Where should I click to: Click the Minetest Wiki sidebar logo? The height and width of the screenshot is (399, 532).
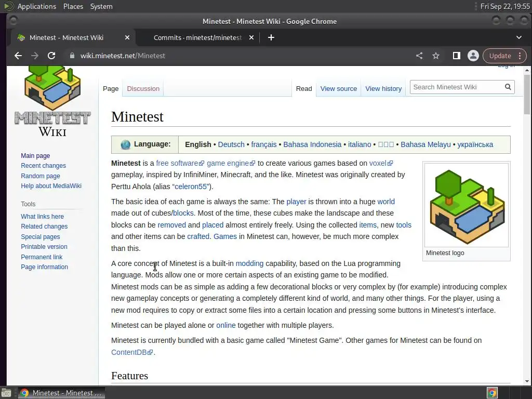52,101
